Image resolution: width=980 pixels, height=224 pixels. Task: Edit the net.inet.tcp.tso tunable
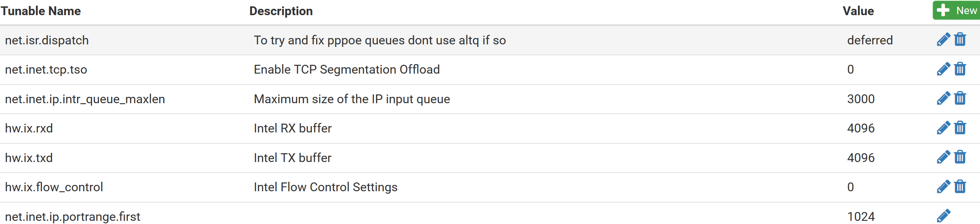(943, 69)
